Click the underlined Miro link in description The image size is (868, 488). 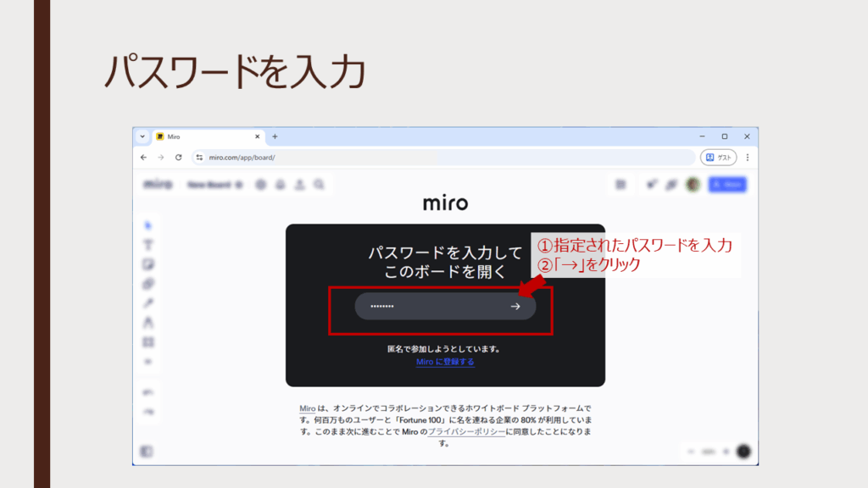click(307, 408)
